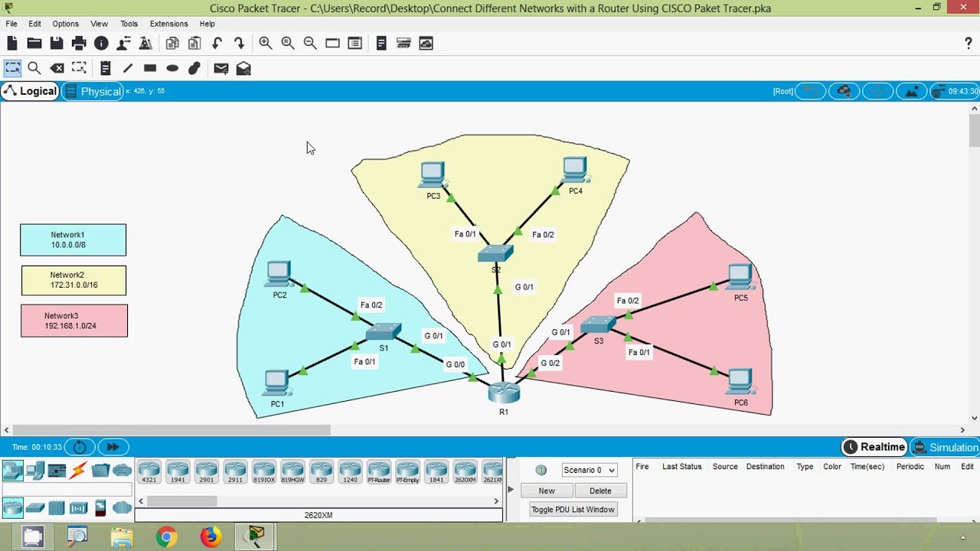Switch to Realtime mode
This screenshot has width=980, height=551.
click(874, 447)
